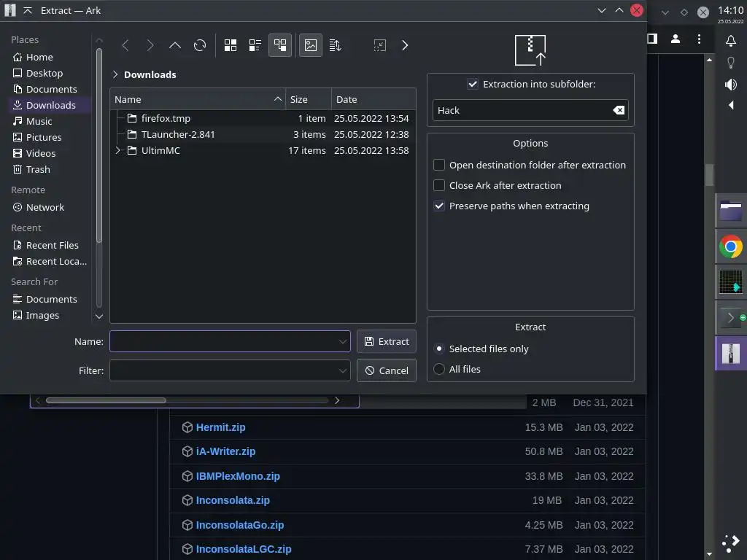
Task: Open file manager from side dock
Action: 731,211
